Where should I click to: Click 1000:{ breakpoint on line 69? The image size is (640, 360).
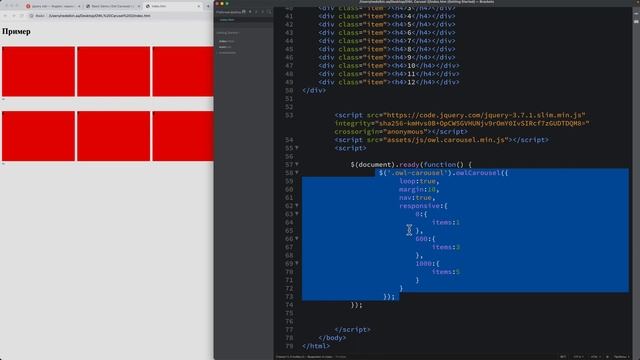[x=427, y=263]
